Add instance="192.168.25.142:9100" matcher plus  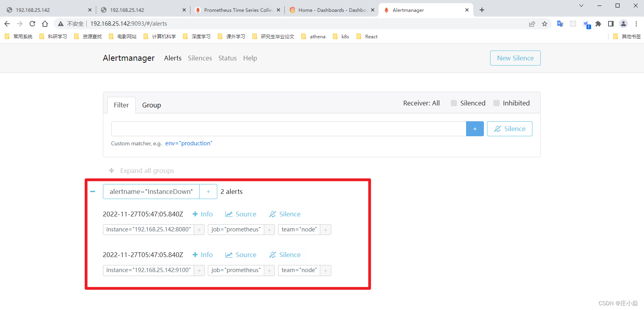click(199, 271)
